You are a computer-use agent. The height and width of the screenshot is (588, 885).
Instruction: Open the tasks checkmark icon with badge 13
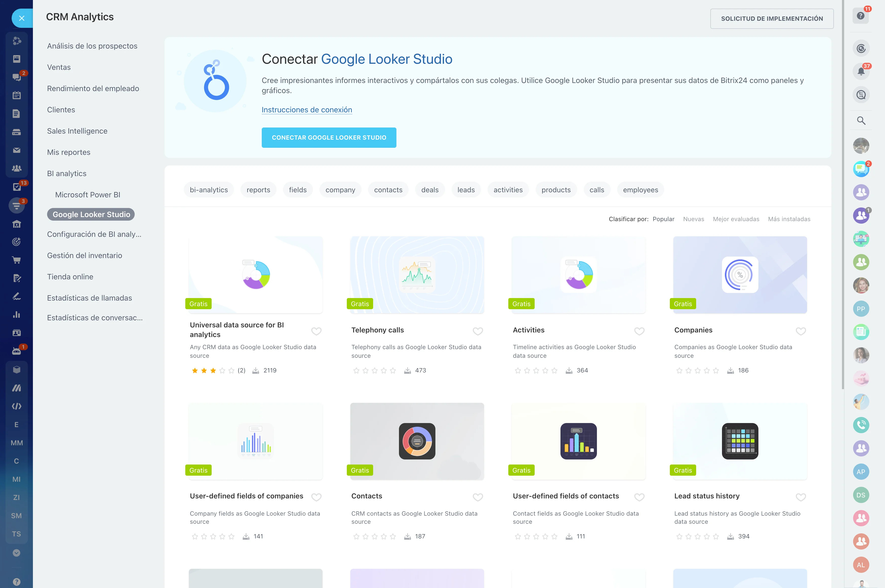[16, 187]
